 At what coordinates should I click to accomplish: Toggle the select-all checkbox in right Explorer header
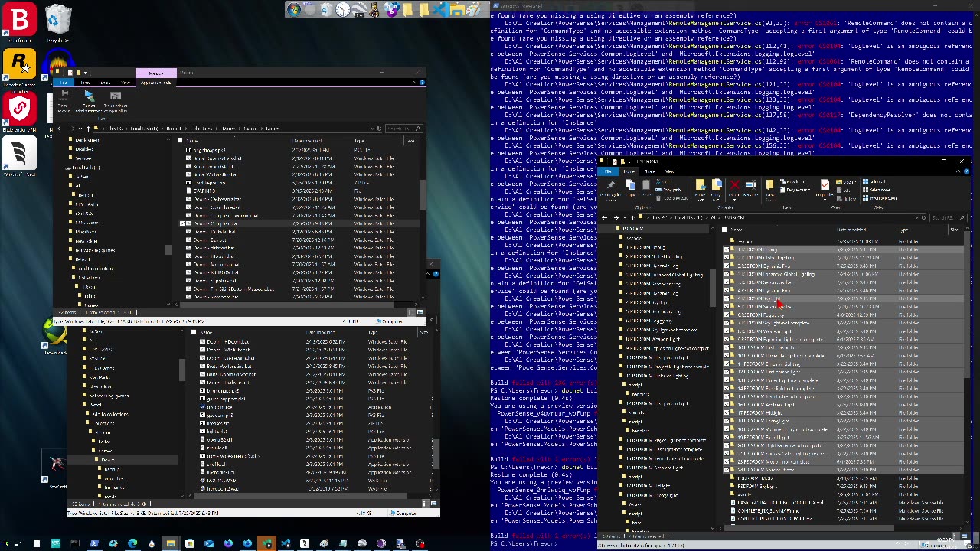coord(725,229)
